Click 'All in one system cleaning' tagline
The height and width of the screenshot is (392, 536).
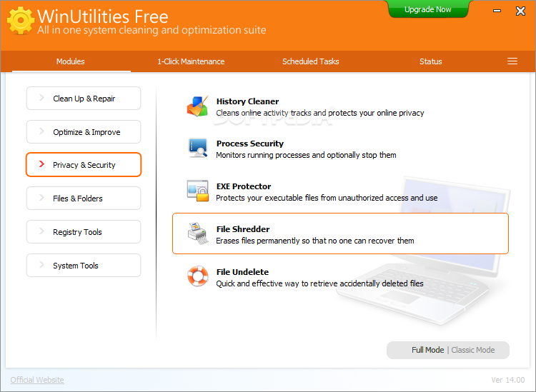tap(152, 30)
